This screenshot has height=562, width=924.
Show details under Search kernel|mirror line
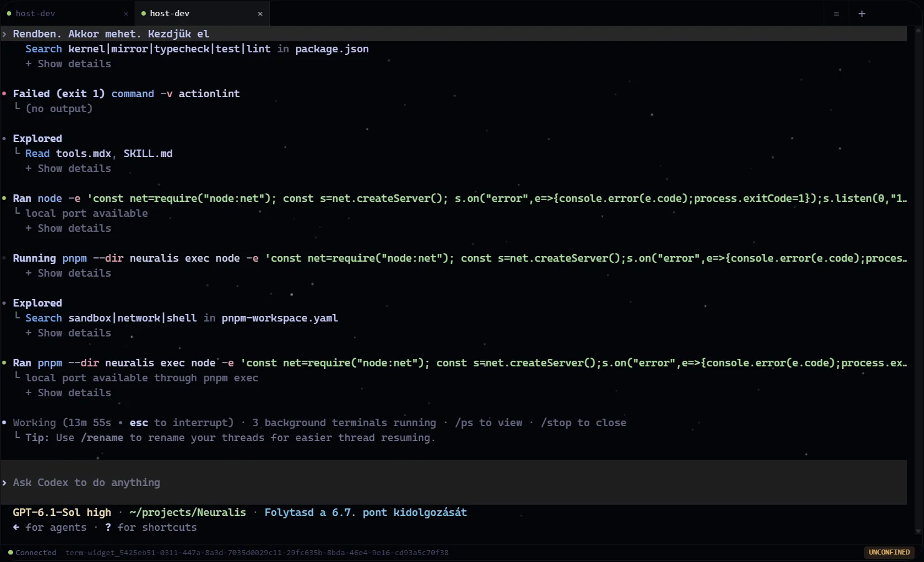[69, 64]
